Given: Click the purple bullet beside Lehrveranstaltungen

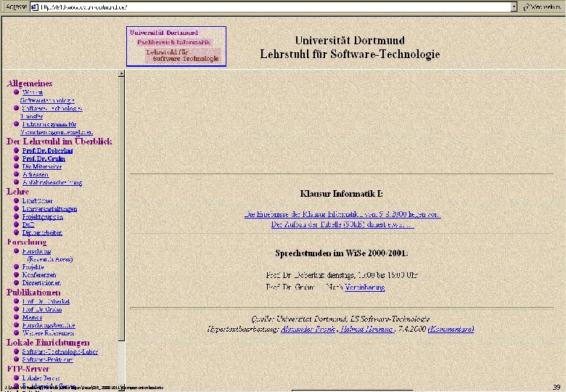Looking at the screenshot, I should click(x=16, y=208).
